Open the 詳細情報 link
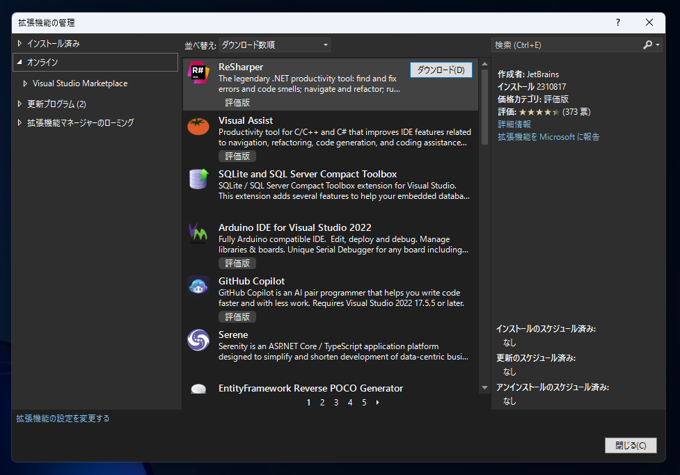The width and height of the screenshot is (680, 475). pos(514,124)
